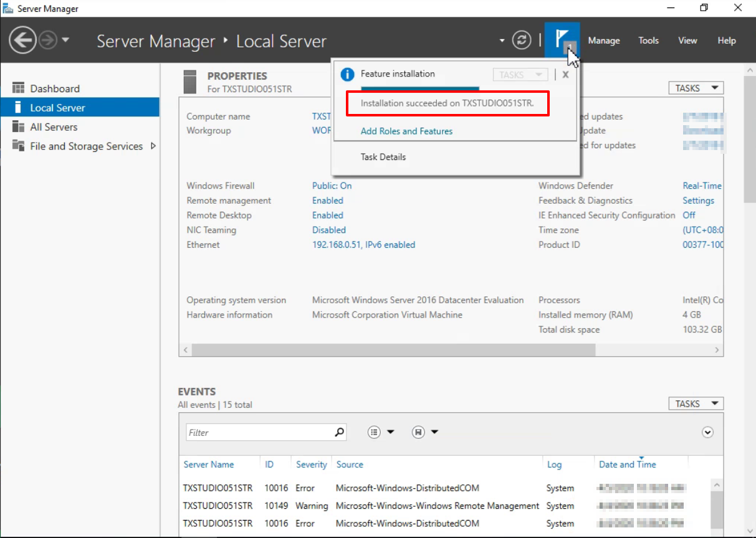Viewport: 756px width, 538px height.
Task: Click the Product ID 00377 link
Action: coord(702,245)
